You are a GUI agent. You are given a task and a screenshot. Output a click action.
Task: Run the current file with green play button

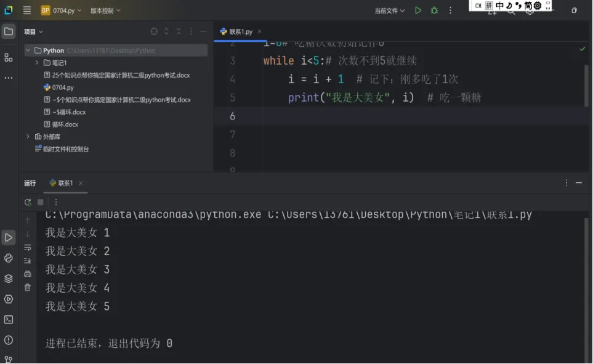click(x=418, y=10)
